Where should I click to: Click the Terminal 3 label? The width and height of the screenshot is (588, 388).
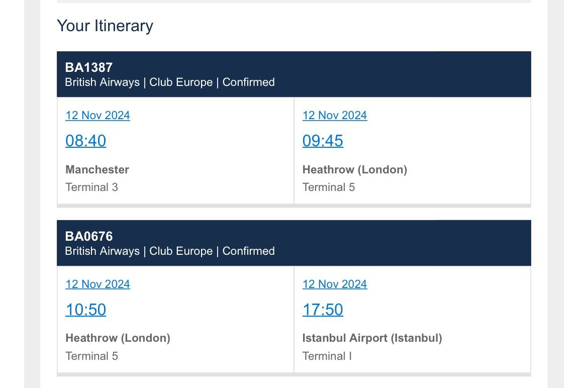pyautogui.click(x=91, y=187)
